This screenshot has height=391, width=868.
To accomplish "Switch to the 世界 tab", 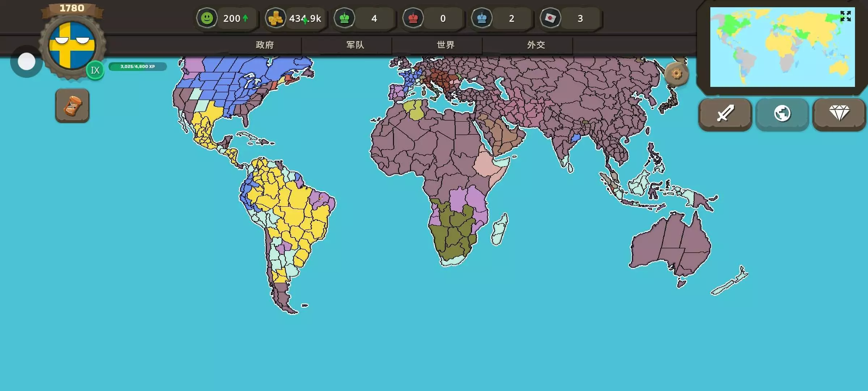I will click(x=446, y=45).
